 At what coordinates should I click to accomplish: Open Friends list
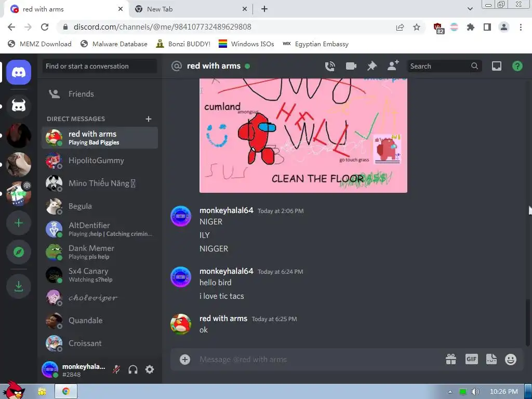(x=100, y=94)
